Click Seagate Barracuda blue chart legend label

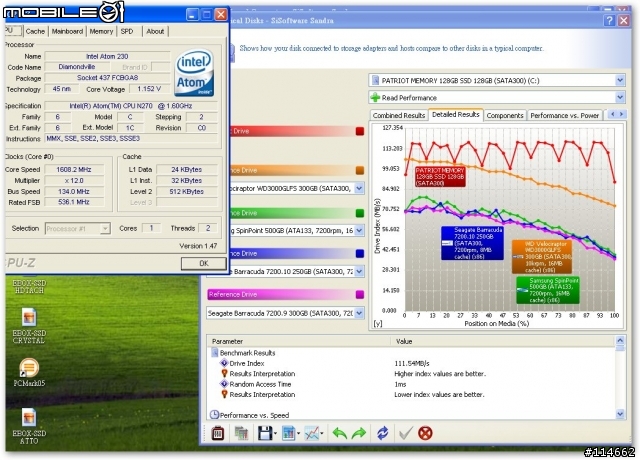tap(472, 243)
